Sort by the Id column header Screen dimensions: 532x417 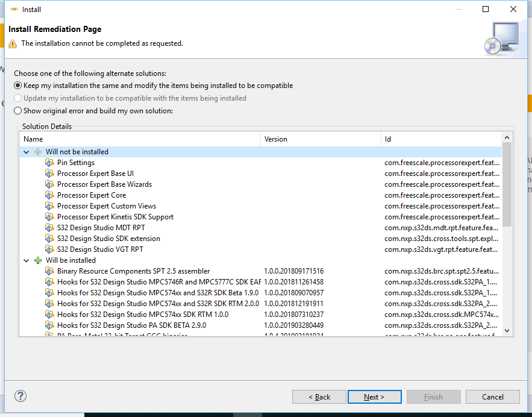point(441,139)
